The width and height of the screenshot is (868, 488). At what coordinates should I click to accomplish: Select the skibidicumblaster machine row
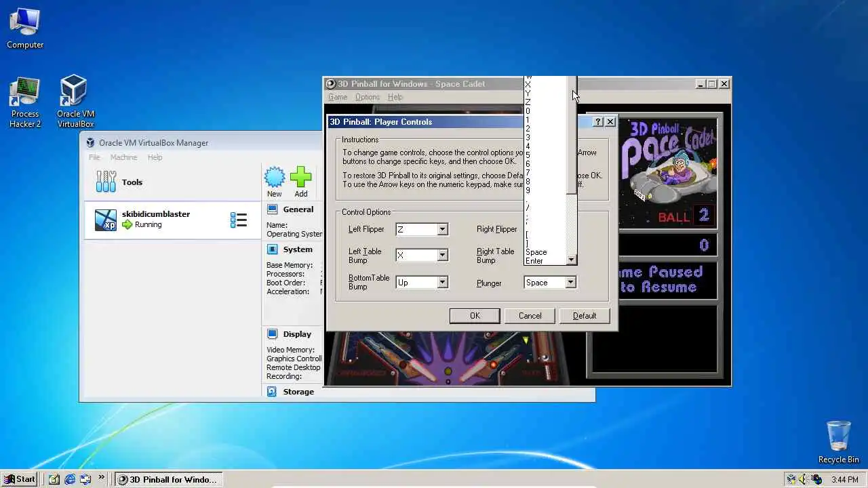click(172, 220)
